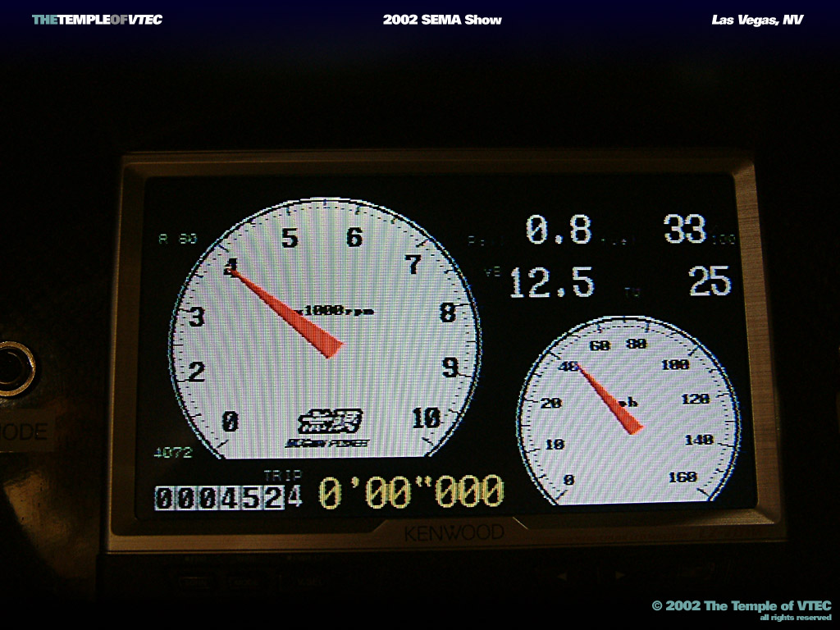This screenshot has width=840, height=630.
Task: Click the green 4072 rpm readout
Action: 173,452
